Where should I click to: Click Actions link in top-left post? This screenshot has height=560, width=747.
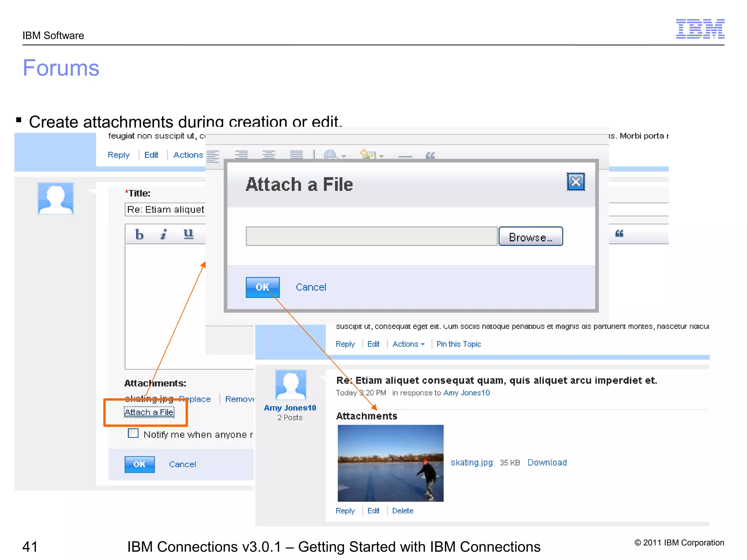click(x=188, y=155)
